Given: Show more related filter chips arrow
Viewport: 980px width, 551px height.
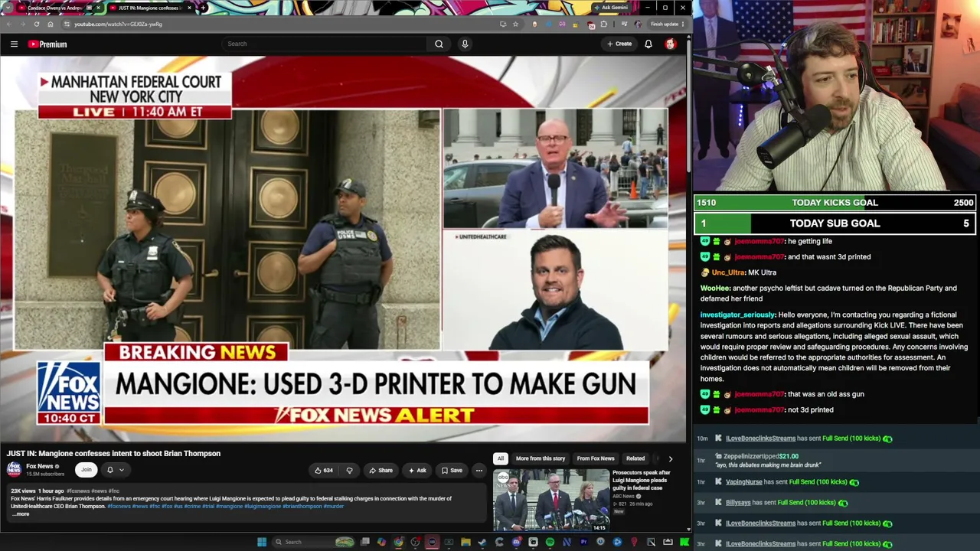Looking at the screenshot, I should click(x=671, y=458).
